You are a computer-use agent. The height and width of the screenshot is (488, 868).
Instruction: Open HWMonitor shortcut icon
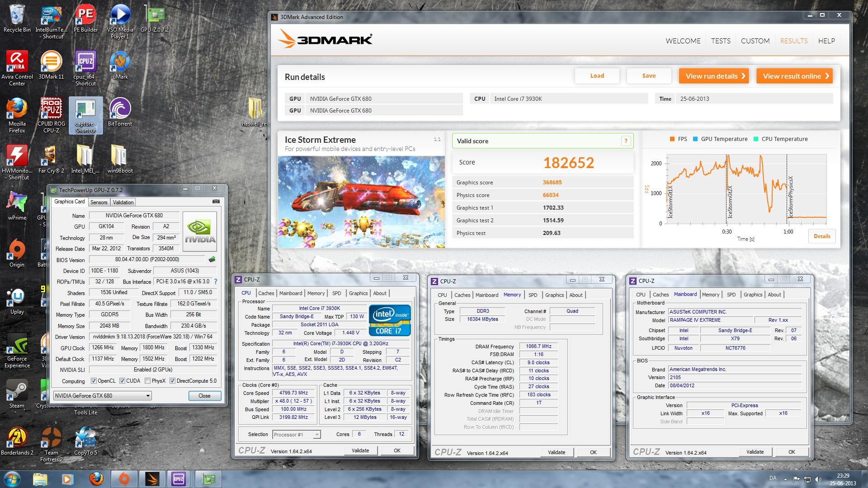17,162
